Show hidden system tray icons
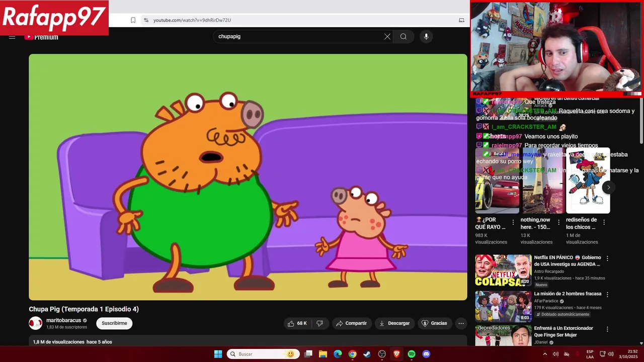644x362 pixels. coord(544,354)
